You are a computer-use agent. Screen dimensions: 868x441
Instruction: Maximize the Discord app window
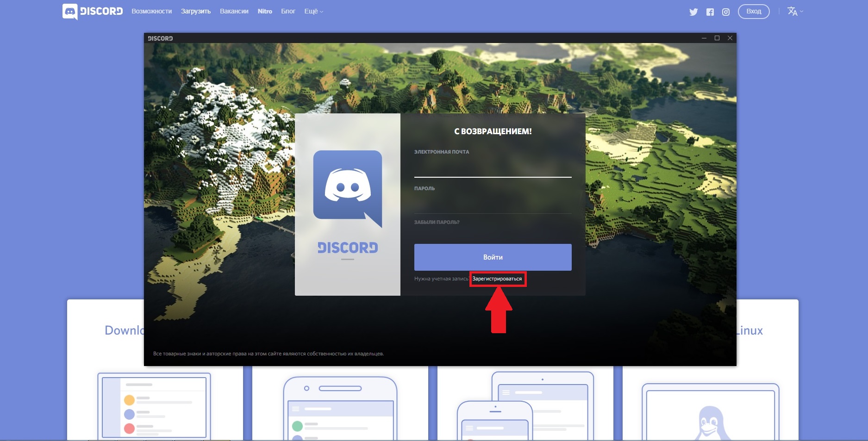(x=717, y=38)
